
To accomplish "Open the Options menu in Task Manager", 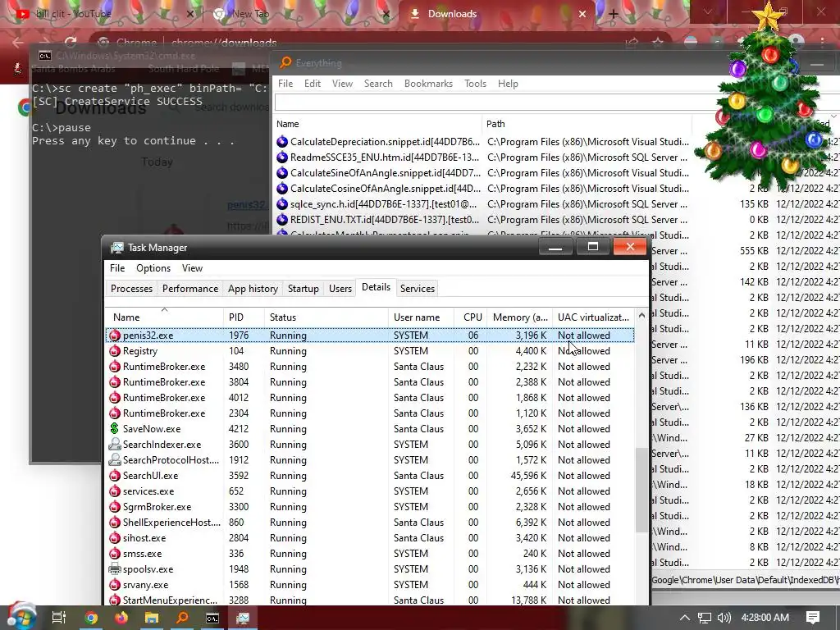I will [153, 268].
